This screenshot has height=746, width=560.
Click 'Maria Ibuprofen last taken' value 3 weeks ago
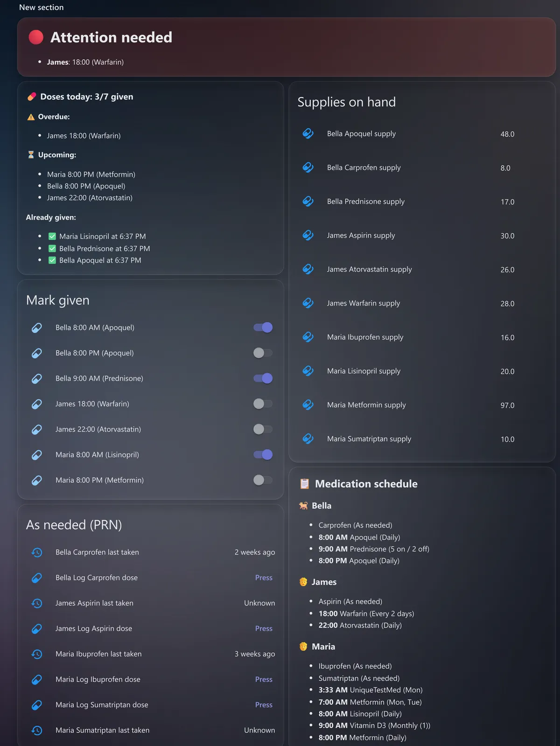click(x=255, y=654)
